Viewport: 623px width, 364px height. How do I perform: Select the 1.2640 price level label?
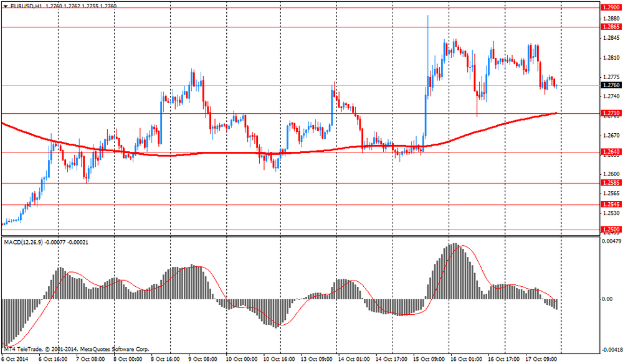point(611,152)
